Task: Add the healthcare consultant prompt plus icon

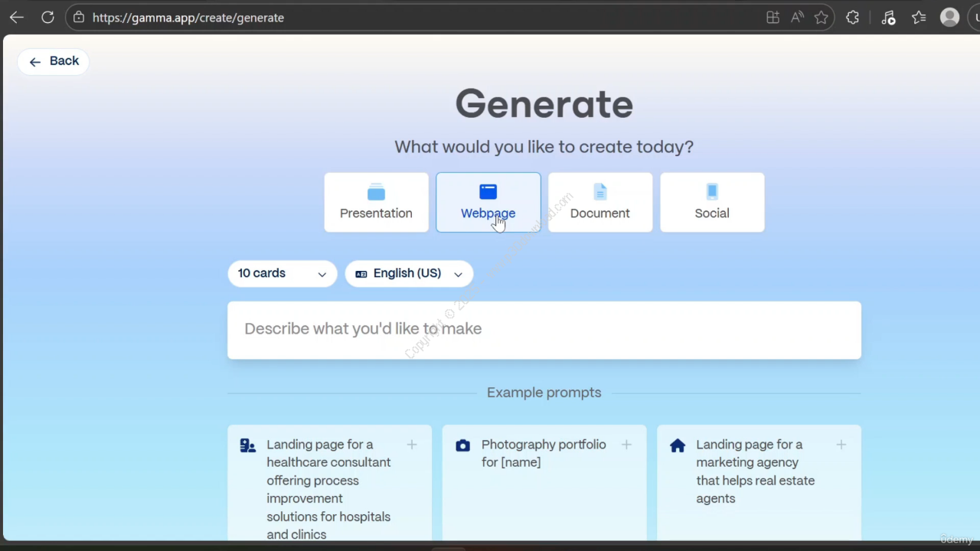Action: pyautogui.click(x=412, y=445)
